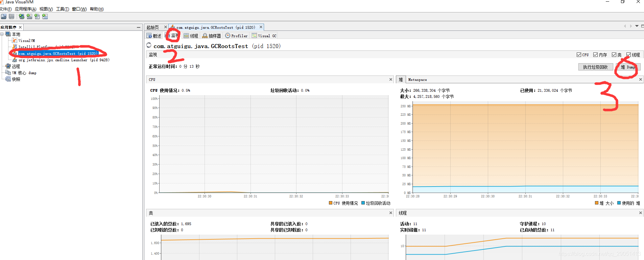Open the 应用程序(A) menu

tap(25, 9)
